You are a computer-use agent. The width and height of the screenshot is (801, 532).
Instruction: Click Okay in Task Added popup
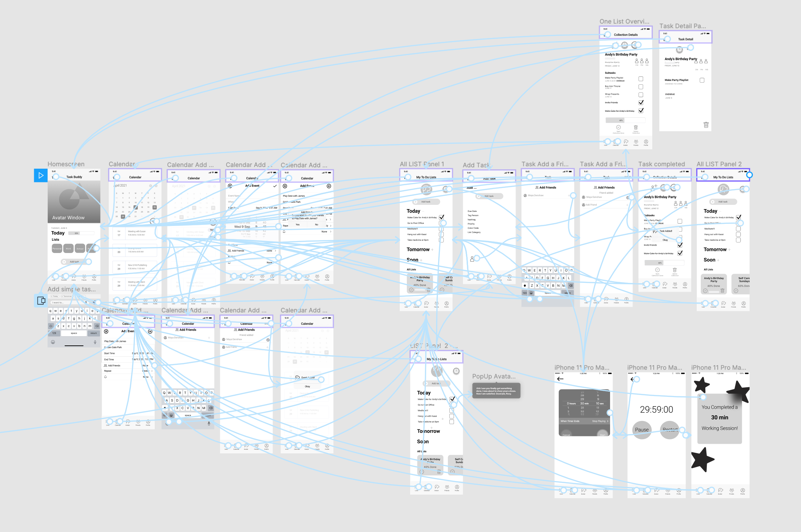665,240
